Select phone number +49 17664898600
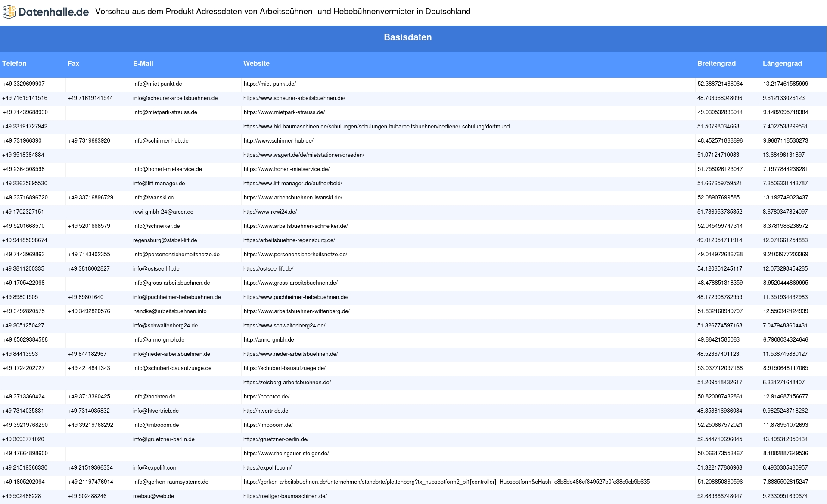This screenshot has width=827, height=504. 25,454
